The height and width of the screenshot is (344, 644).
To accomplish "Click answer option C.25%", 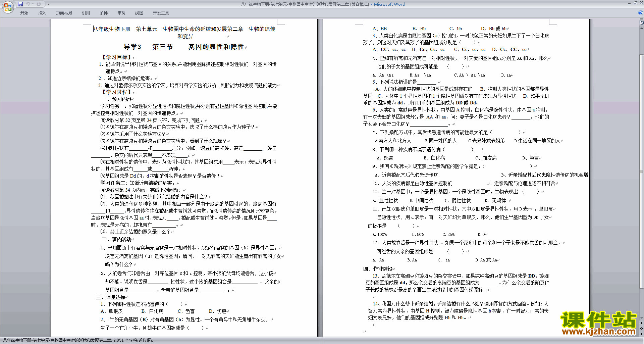I will (x=448, y=235).
